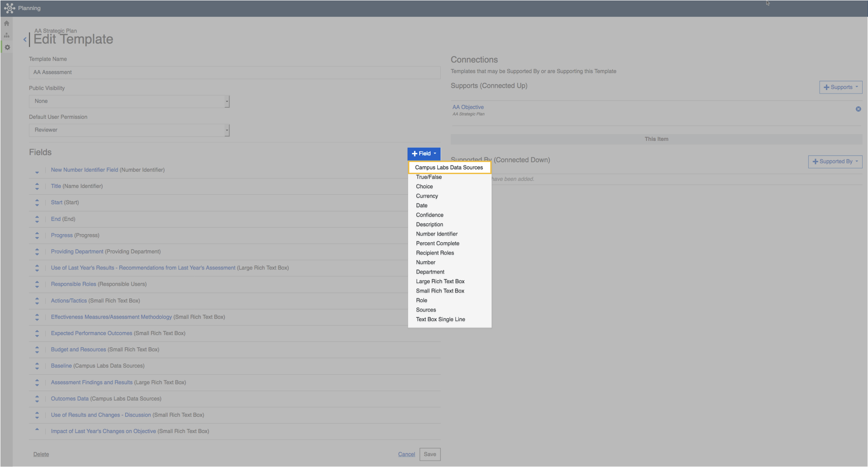Choose Percent Complete field type
Viewport: 868px width, 467px height.
(437, 243)
